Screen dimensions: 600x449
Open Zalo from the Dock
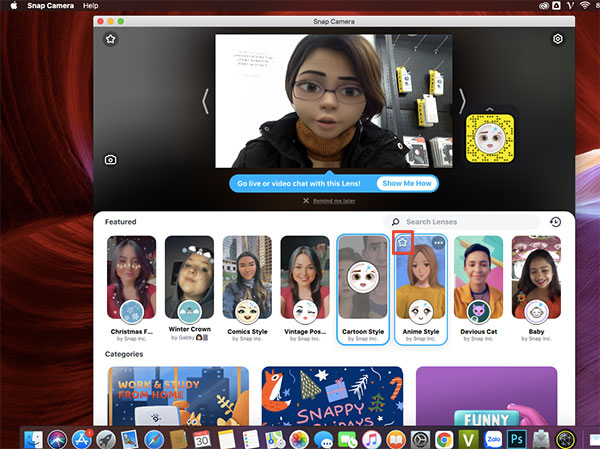click(x=492, y=439)
